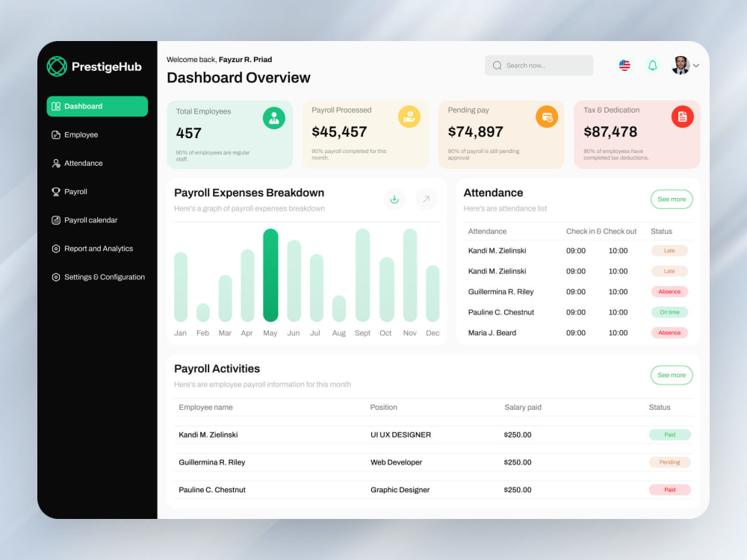Click Guillermina R. Riley in the attendance list
The image size is (747, 560).
point(500,291)
